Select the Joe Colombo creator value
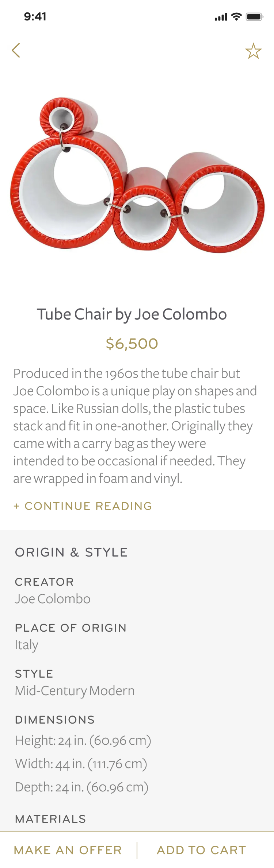274x868 pixels. [53, 599]
